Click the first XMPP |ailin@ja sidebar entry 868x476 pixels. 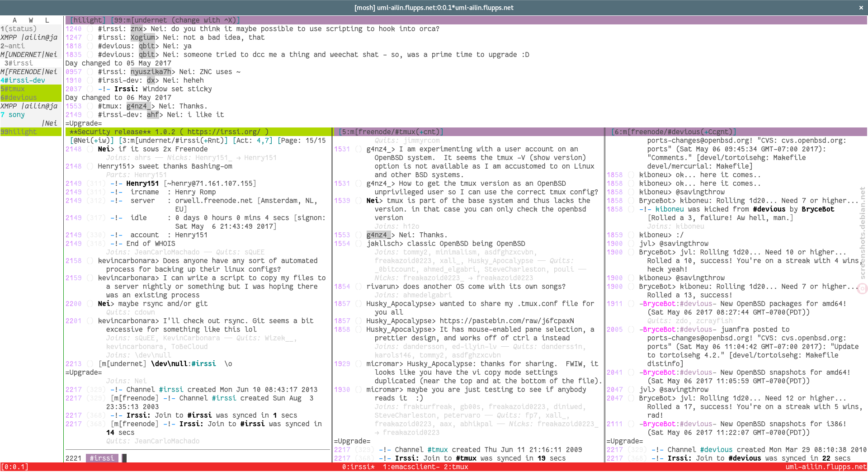pos(29,38)
